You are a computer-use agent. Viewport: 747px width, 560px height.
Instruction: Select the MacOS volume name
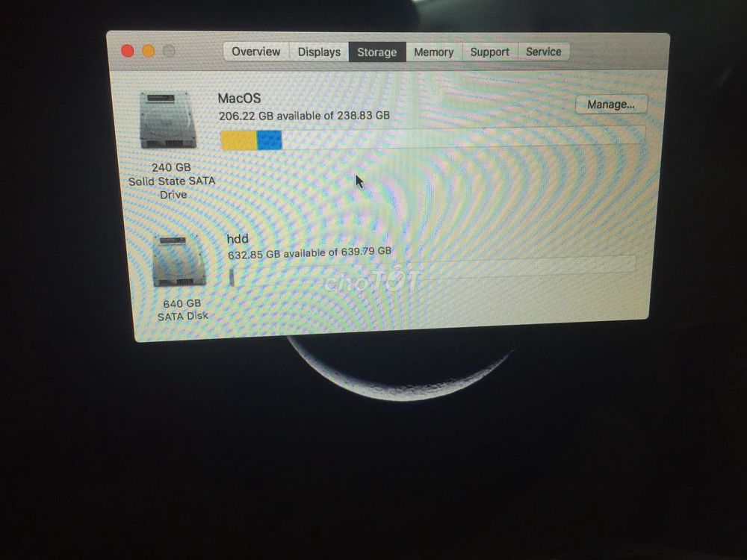tap(239, 98)
